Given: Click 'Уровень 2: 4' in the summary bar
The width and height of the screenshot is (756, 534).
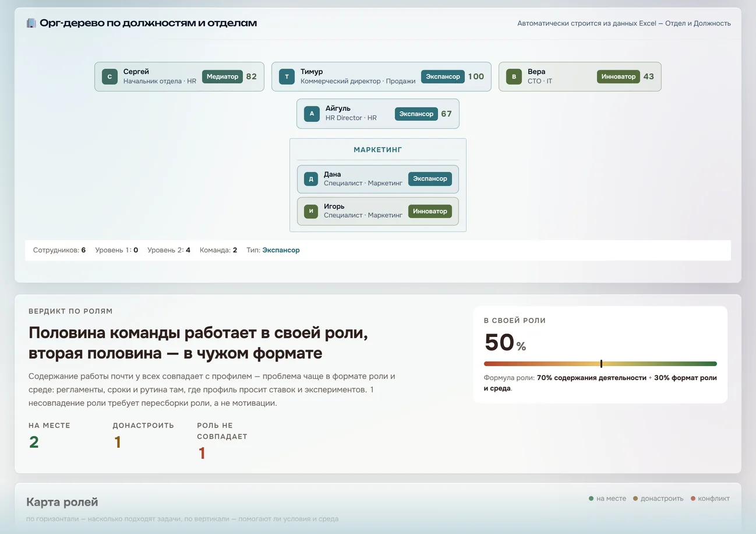Looking at the screenshot, I should 169,250.
